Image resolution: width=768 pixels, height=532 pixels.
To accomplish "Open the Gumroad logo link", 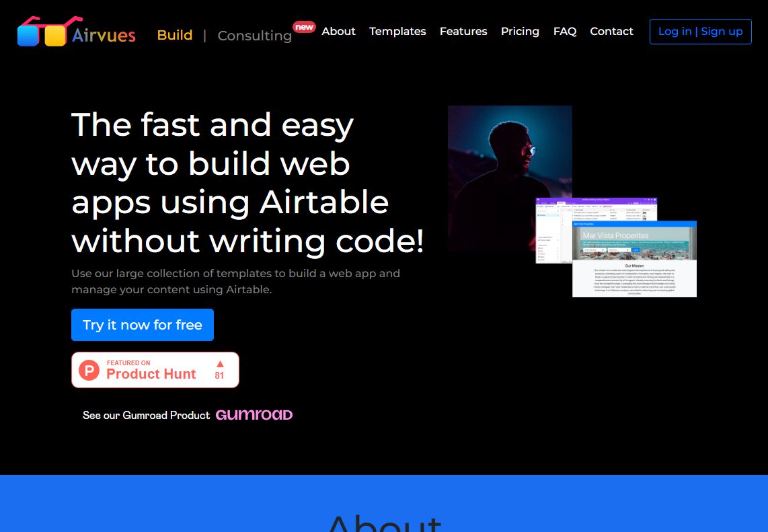I will (x=254, y=415).
